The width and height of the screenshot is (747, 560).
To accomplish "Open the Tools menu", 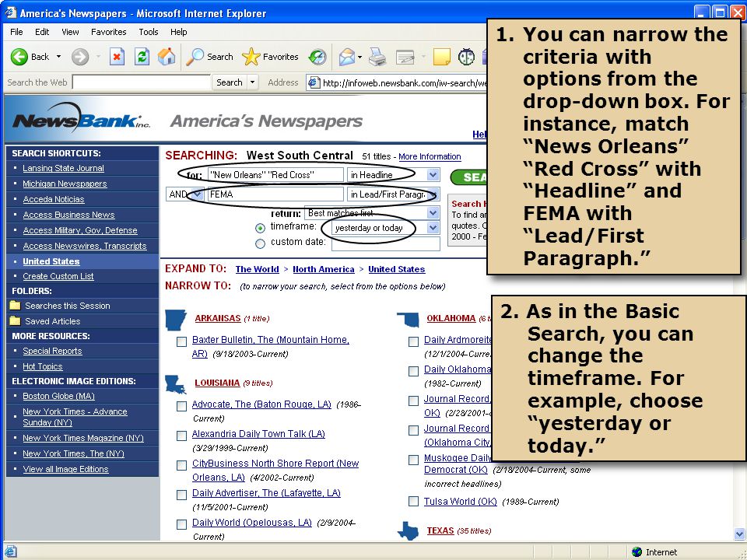I will (x=148, y=32).
